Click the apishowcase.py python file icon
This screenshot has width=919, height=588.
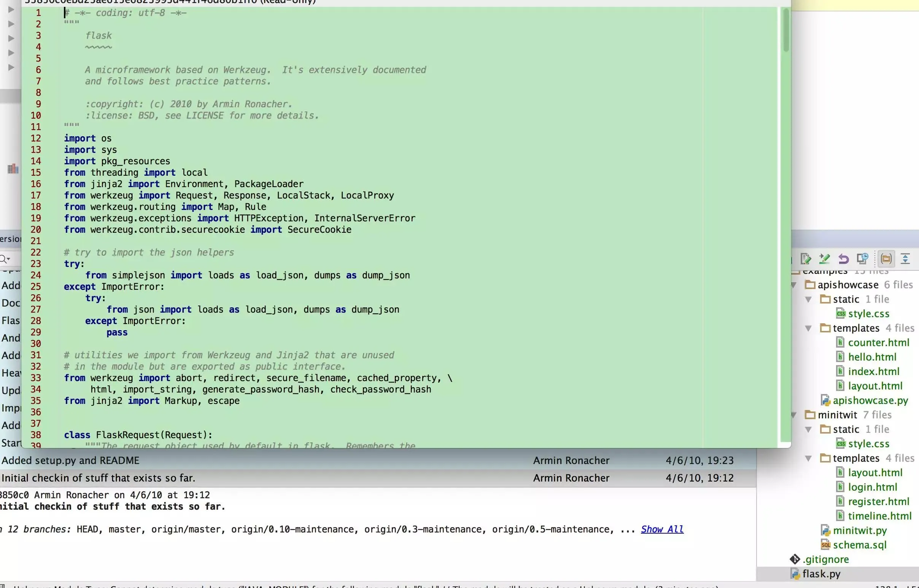[825, 400]
